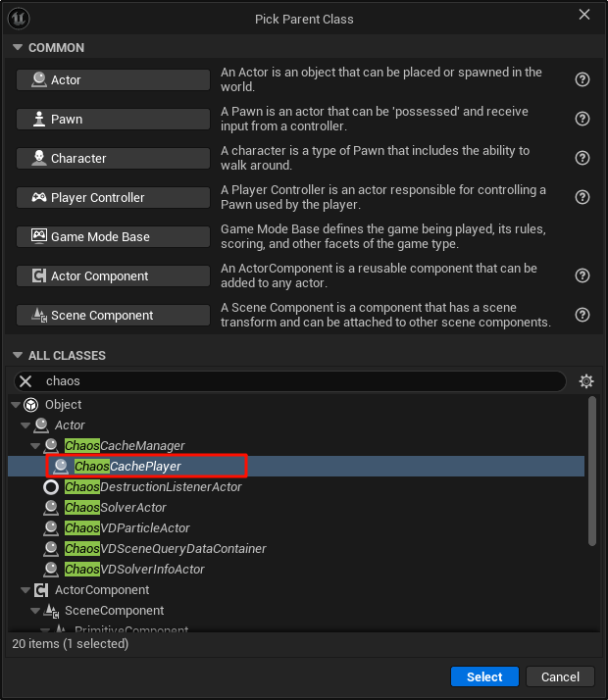Image resolution: width=608 pixels, height=700 pixels.
Task: Click the SceneComponent tree icon
Action: [x=51, y=611]
